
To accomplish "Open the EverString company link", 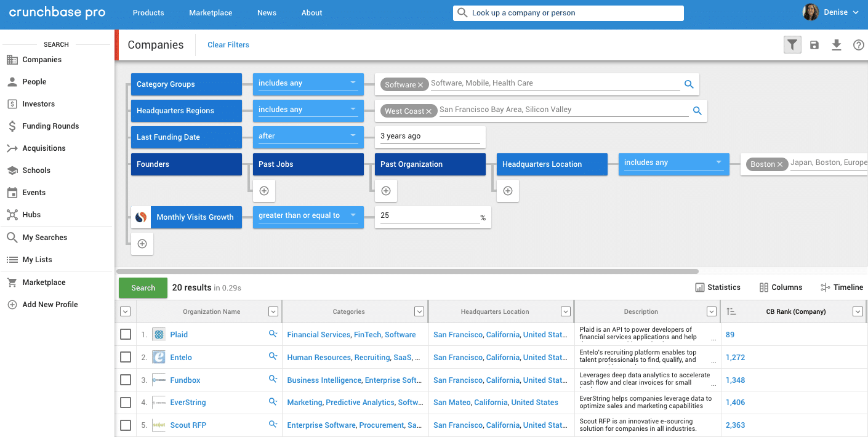I will pos(188,403).
